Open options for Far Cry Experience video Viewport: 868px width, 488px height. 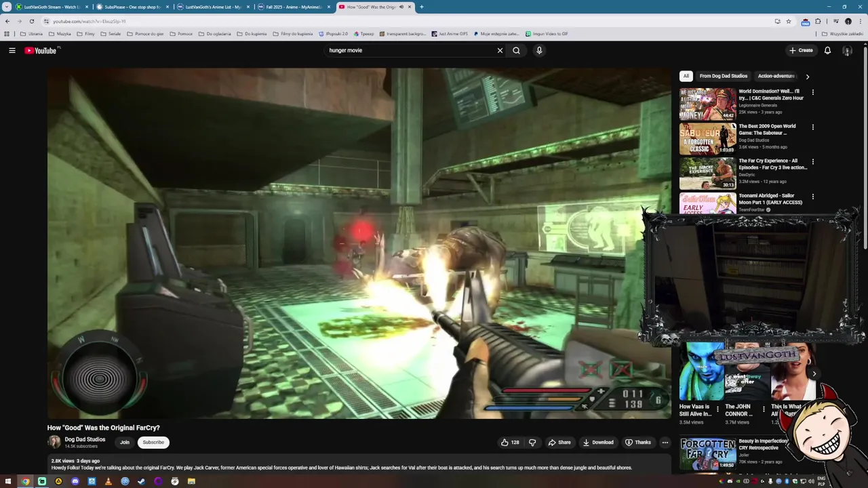coord(812,162)
